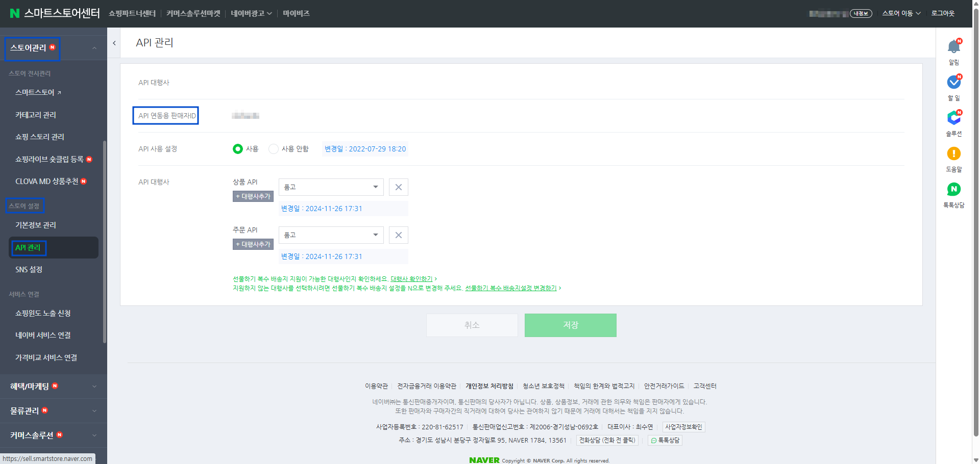Expand the 물류관리 menu section

(x=54, y=411)
